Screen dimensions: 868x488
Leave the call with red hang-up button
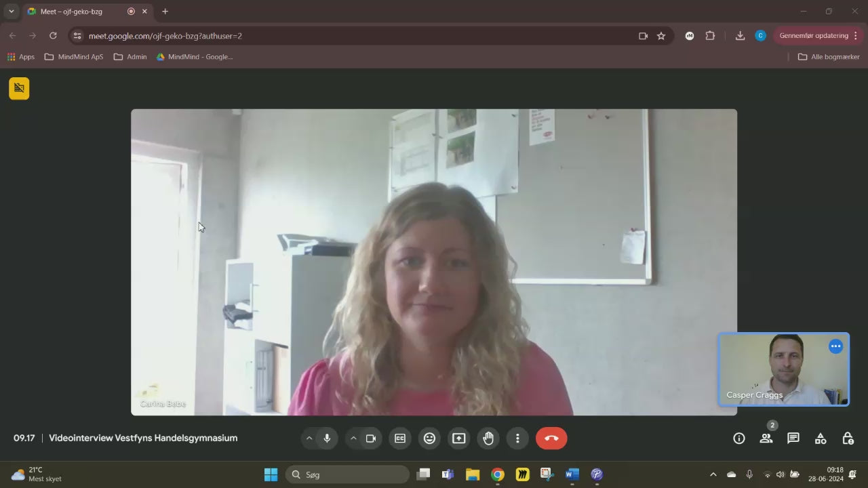(x=551, y=439)
